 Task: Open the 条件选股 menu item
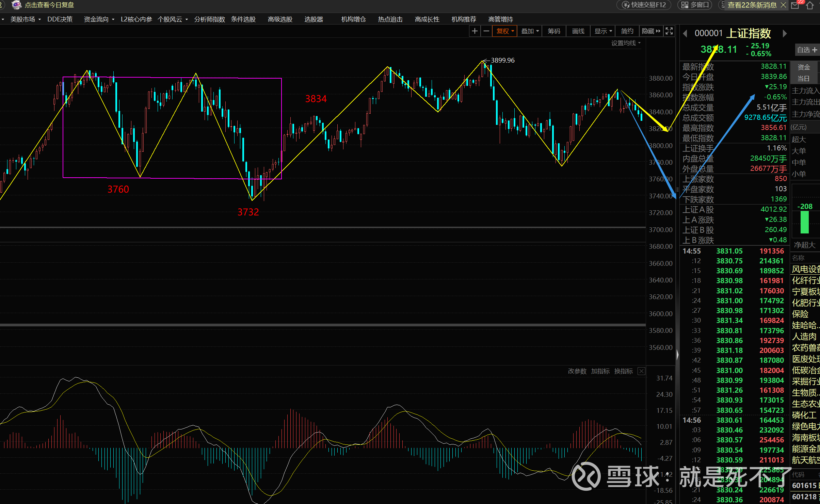coord(243,19)
